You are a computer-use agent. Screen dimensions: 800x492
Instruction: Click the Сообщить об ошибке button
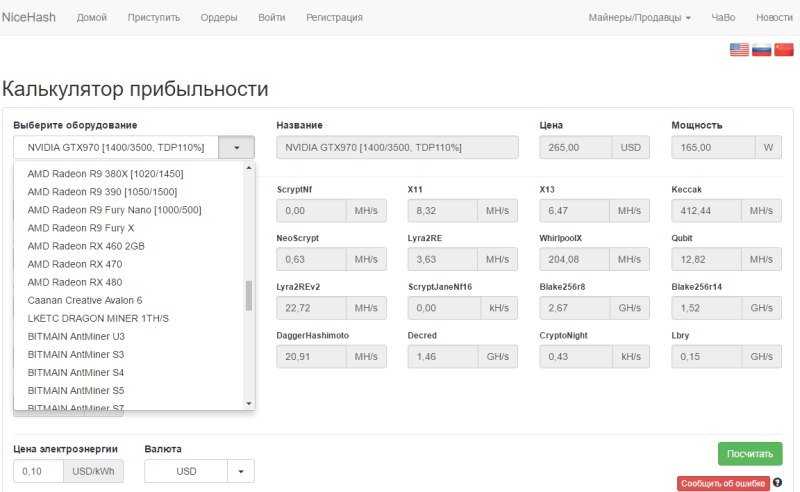click(x=723, y=484)
